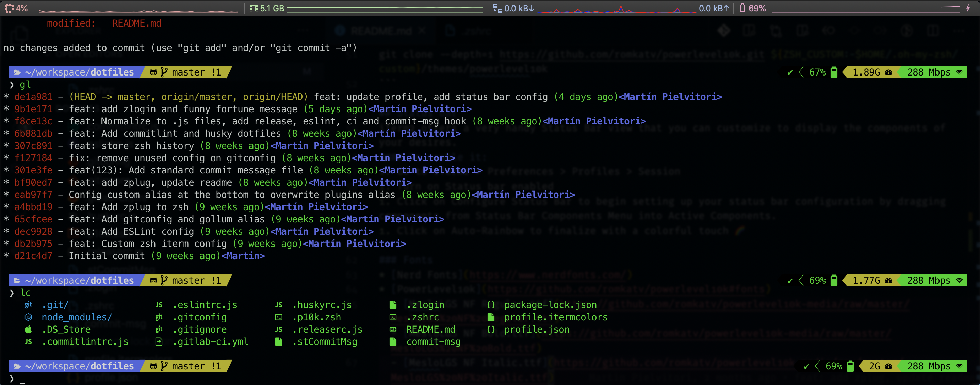Click the network icon beside 0.0 kB download
Image resolution: width=980 pixels, height=385 pixels.
(x=497, y=8)
